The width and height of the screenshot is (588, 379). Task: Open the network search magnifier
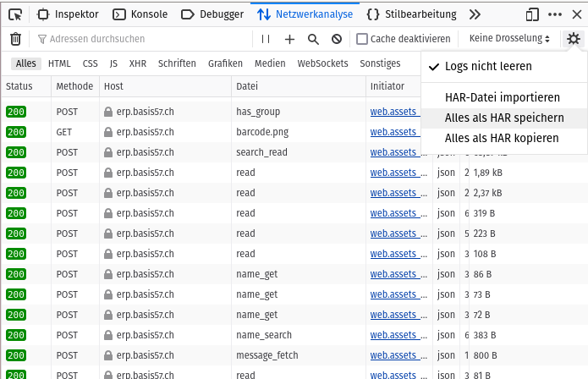tap(313, 39)
